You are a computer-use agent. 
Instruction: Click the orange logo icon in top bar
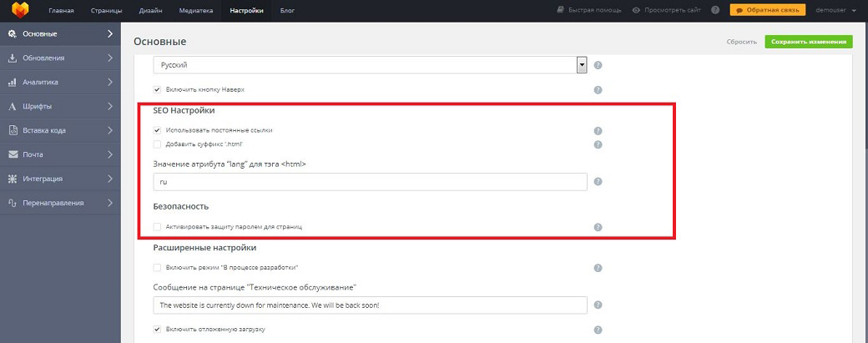(x=19, y=10)
